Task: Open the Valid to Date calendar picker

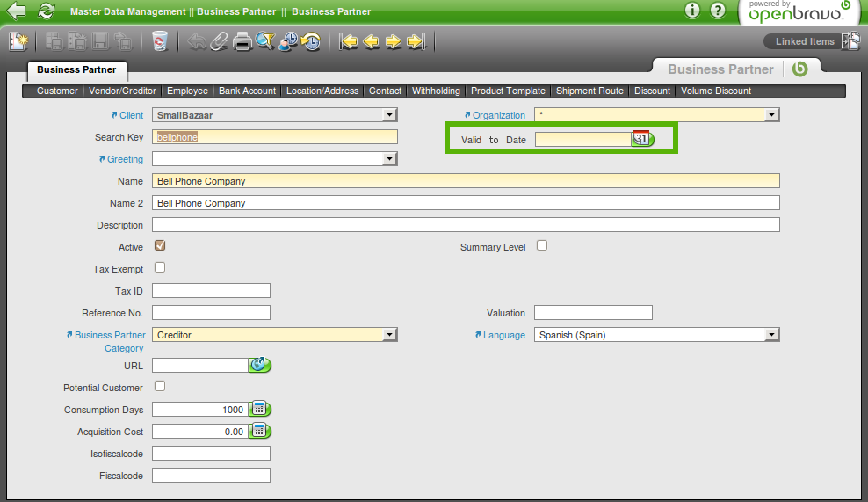Action: tap(642, 139)
